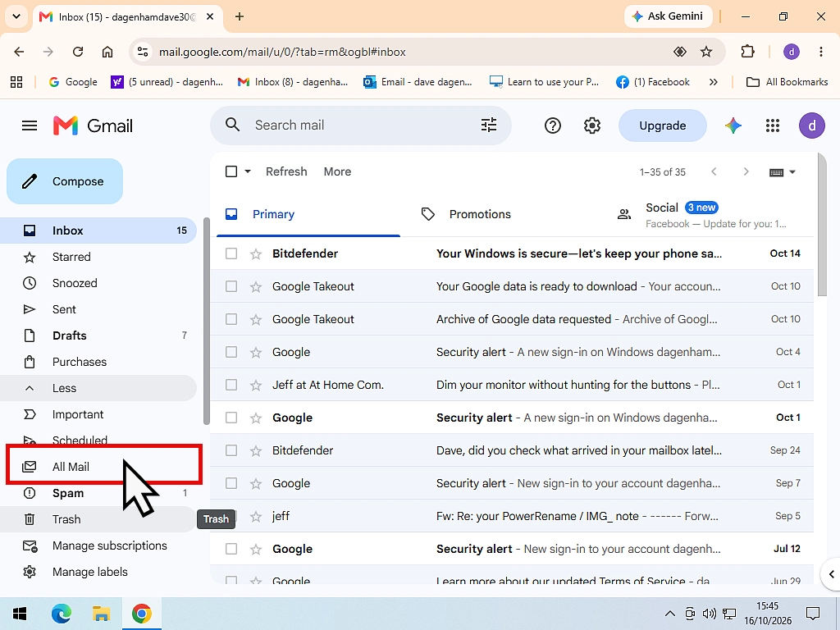Tick the checkbox for Bitdefender Sep 24 email

coord(231,450)
